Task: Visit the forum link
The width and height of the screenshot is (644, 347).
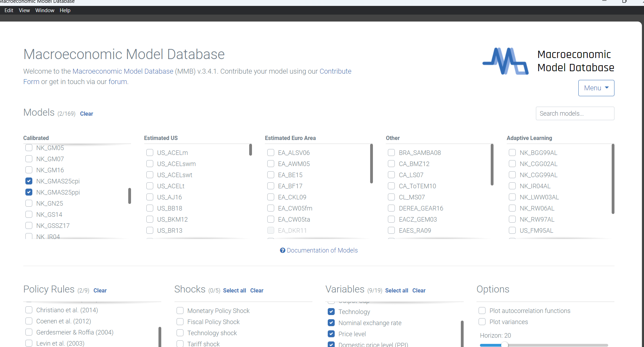Action: click(117, 82)
